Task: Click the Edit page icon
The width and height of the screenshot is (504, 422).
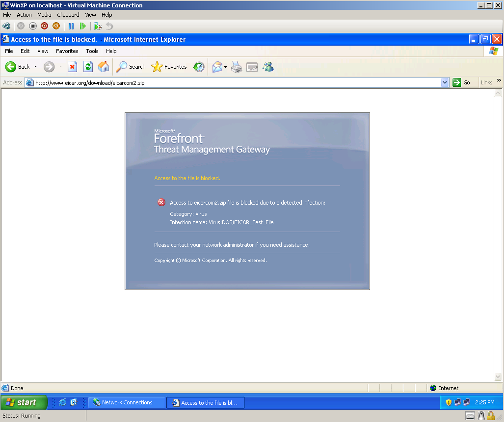Action: 252,67
